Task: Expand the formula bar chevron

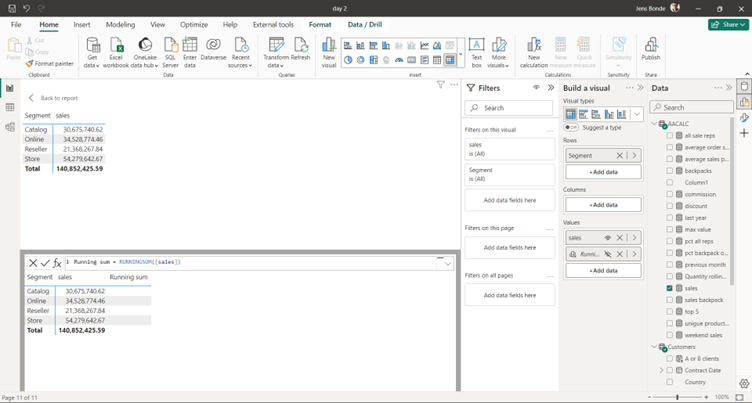Action: tap(448, 263)
